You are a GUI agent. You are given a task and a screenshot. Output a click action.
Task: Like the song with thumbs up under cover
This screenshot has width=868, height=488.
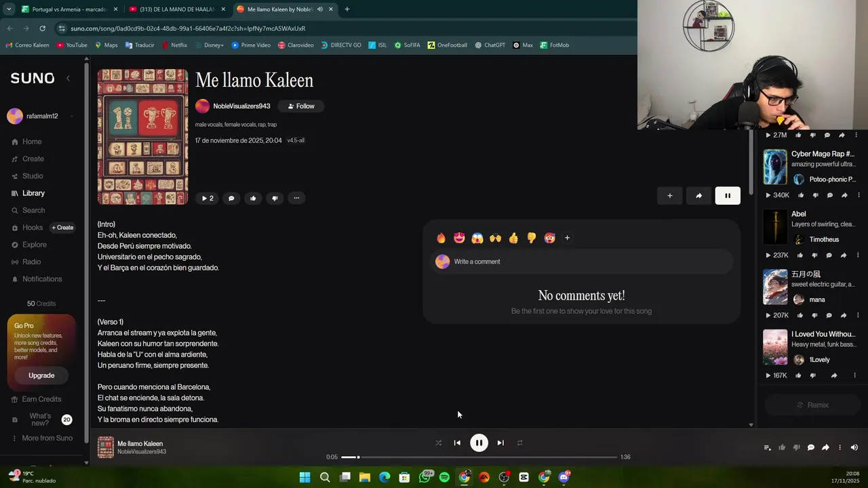click(253, 198)
